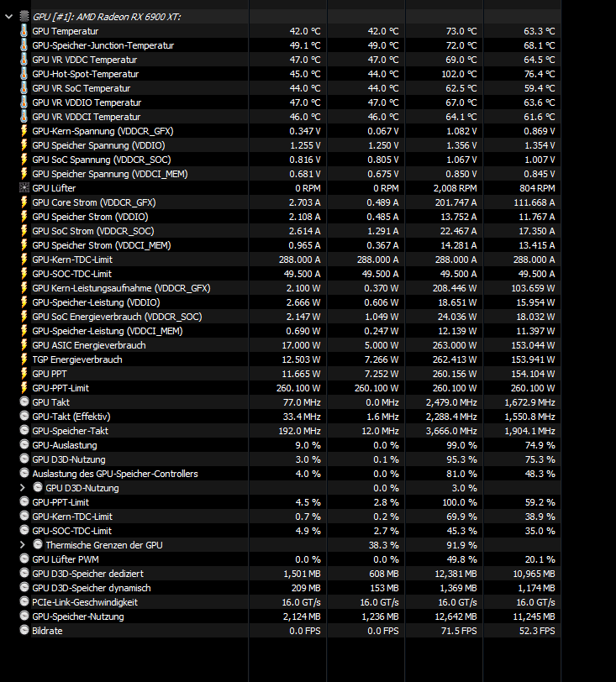Expand the Thermische Grenzen der GPU subgroup

(23, 545)
